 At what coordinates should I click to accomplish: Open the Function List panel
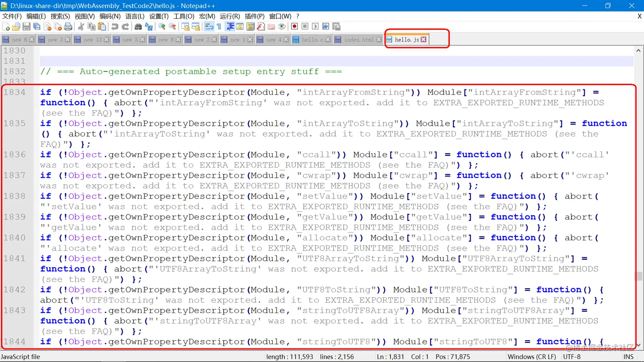click(x=261, y=26)
